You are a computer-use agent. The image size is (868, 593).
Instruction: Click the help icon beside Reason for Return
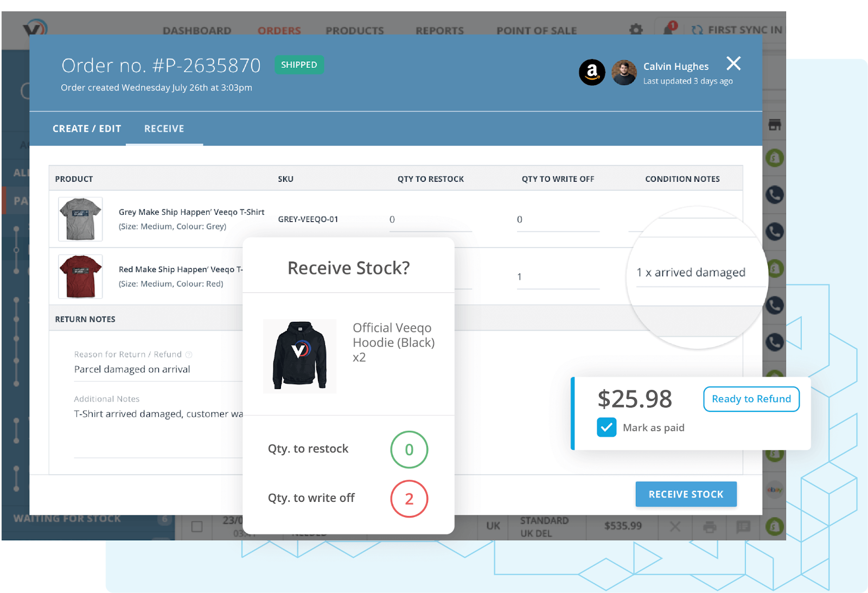click(189, 355)
